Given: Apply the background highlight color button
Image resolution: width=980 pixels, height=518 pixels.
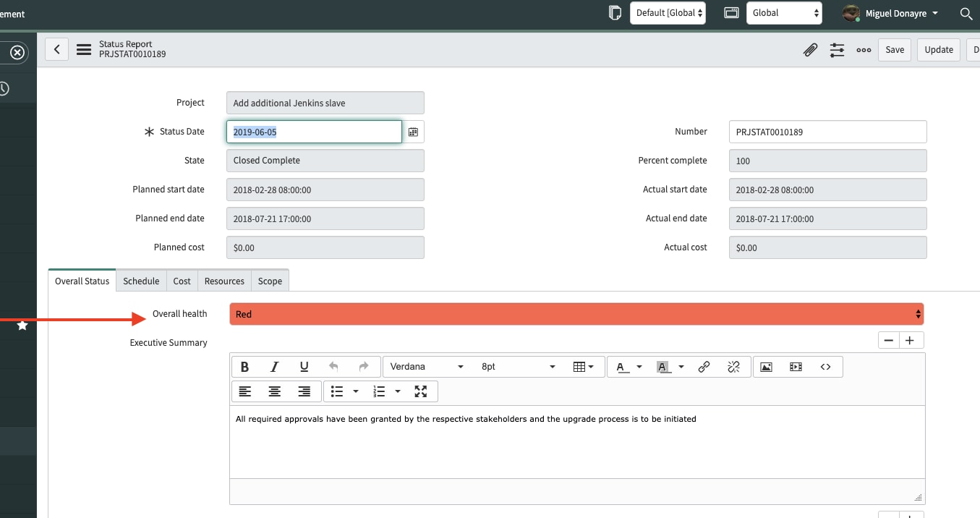Looking at the screenshot, I should pyautogui.click(x=662, y=367).
